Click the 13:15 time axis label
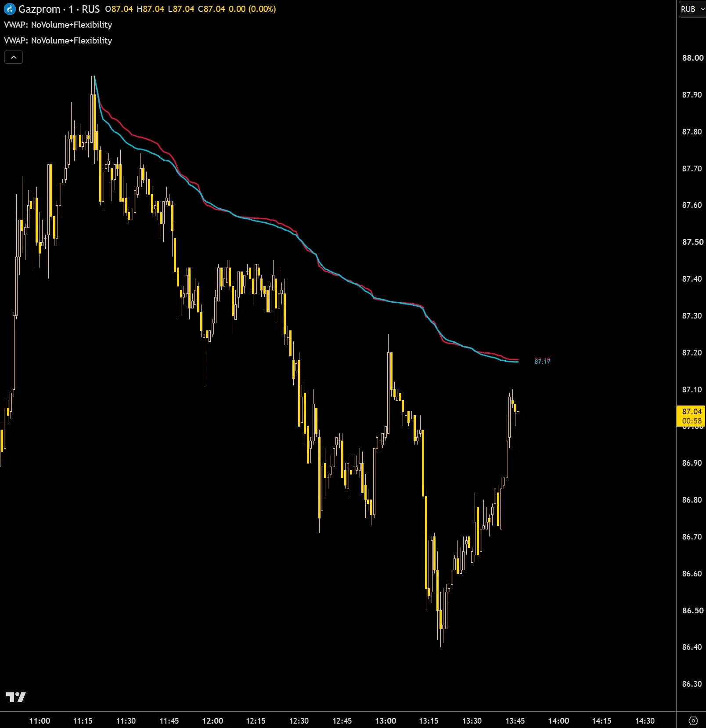Screen dimensions: 706x728 click(x=429, y=721)
